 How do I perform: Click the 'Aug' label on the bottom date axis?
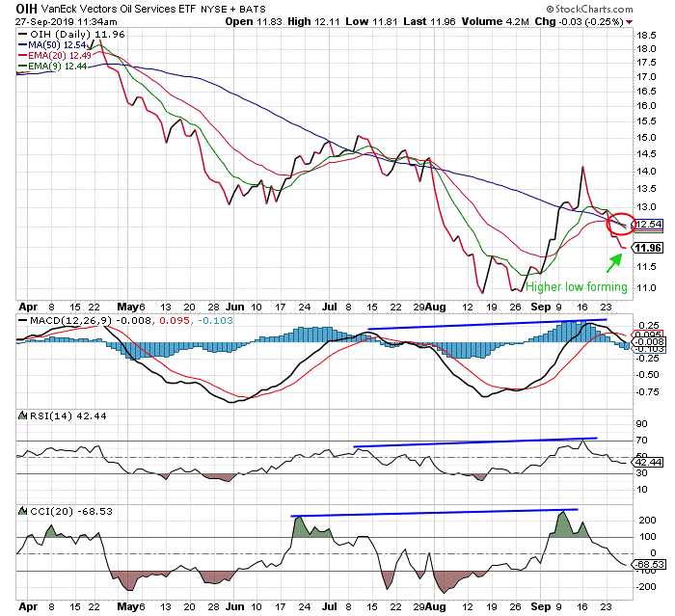click(436, 607)
